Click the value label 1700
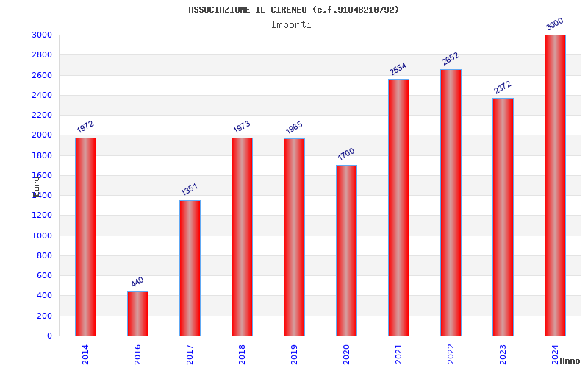This screenshot has height=368, width=588. pos(346,154)
